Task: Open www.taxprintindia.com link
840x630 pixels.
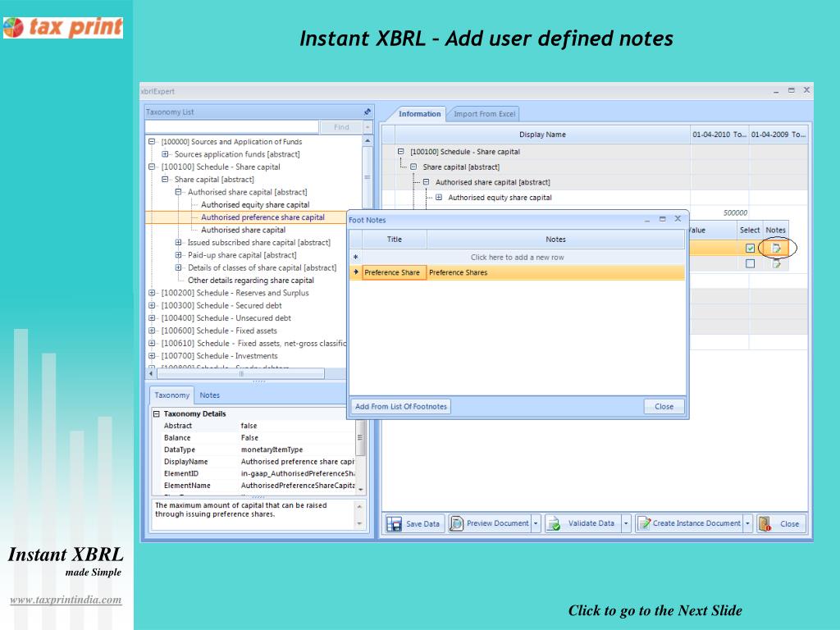Action: (66, 600)
